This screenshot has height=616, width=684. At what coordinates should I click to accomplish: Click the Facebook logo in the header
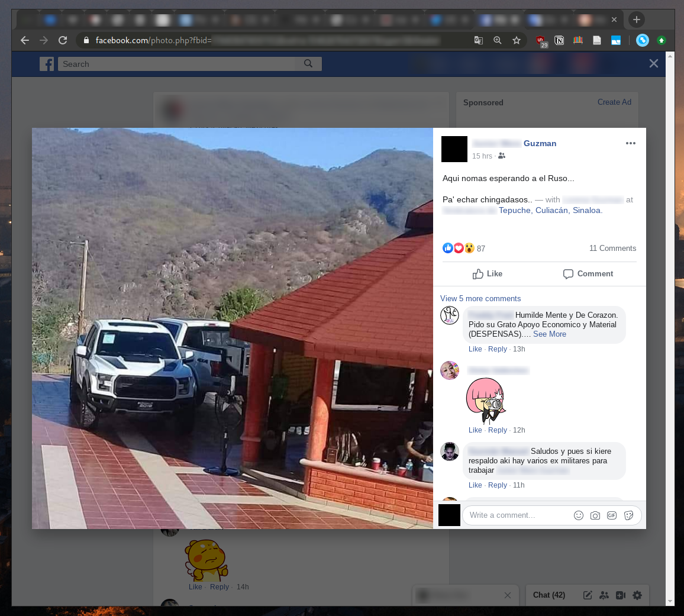pos(47,64)
